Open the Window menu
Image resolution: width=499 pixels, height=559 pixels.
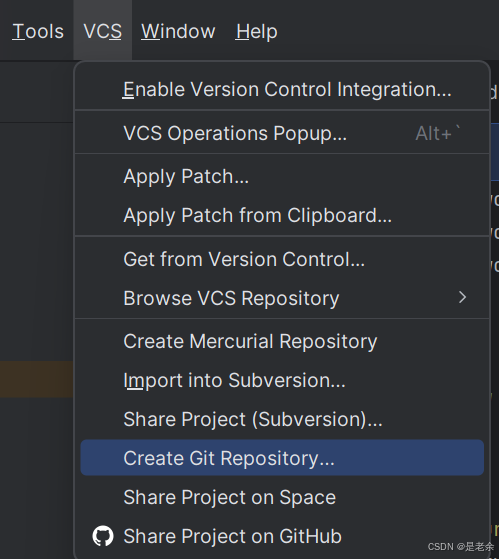click(x=178, y=31)
